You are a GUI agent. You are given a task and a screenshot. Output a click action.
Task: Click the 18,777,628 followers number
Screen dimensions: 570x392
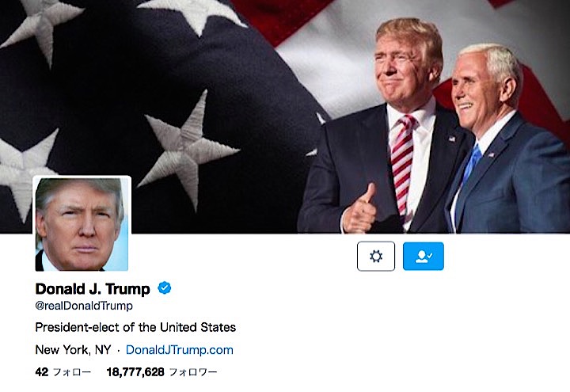(x=135, y=372)
